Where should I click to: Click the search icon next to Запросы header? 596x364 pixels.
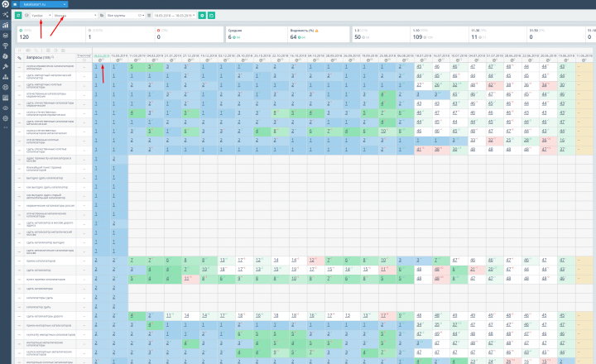click(53, 57)
